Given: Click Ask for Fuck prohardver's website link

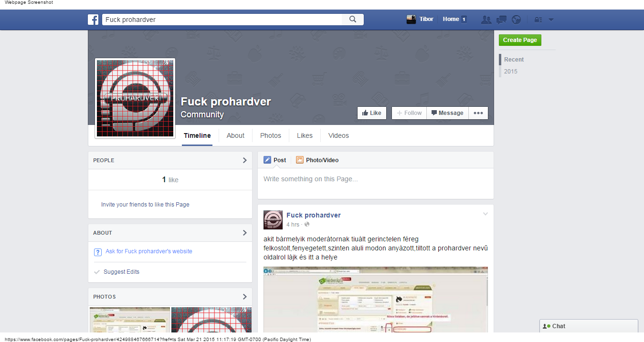Looking at the screenshot, I should tap(149, 251).
